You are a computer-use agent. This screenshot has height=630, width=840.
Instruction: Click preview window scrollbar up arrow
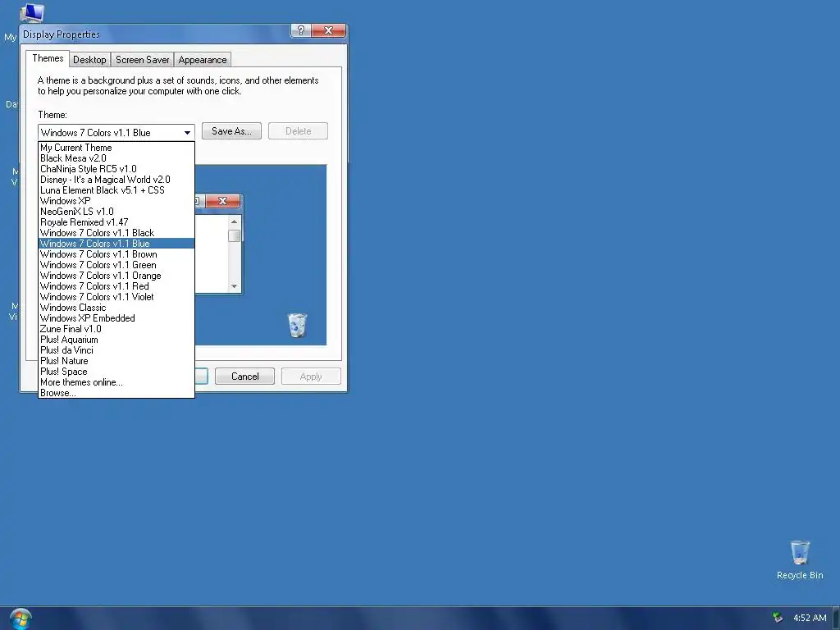(234, 221)
